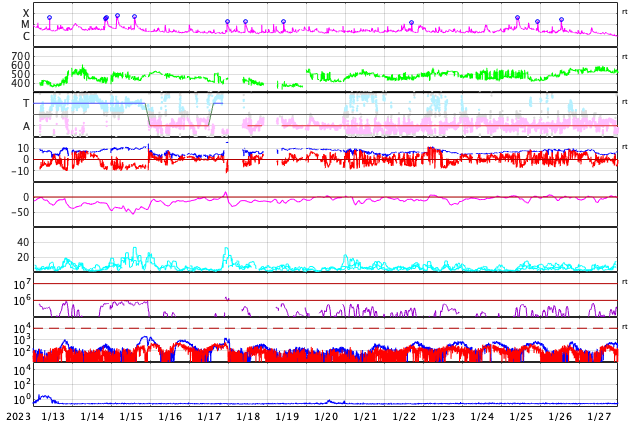The image size is (634, 424).
Task: Click the '500' axis value
Action: [21, 74]
